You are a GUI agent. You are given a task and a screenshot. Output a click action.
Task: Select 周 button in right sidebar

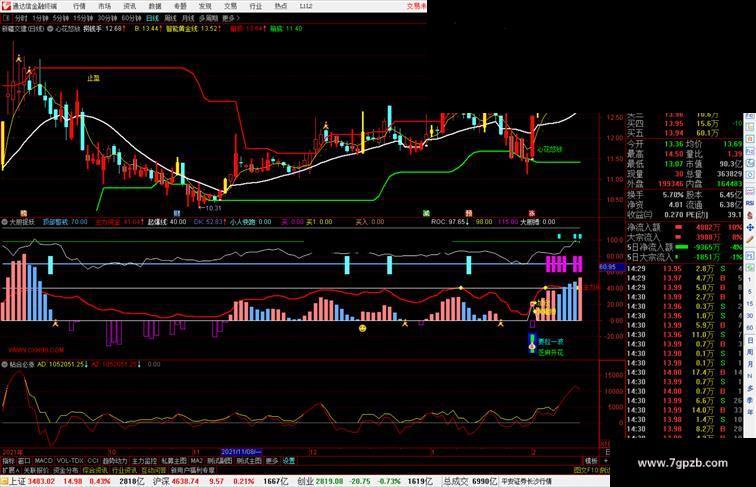click(x=750, y=354)
